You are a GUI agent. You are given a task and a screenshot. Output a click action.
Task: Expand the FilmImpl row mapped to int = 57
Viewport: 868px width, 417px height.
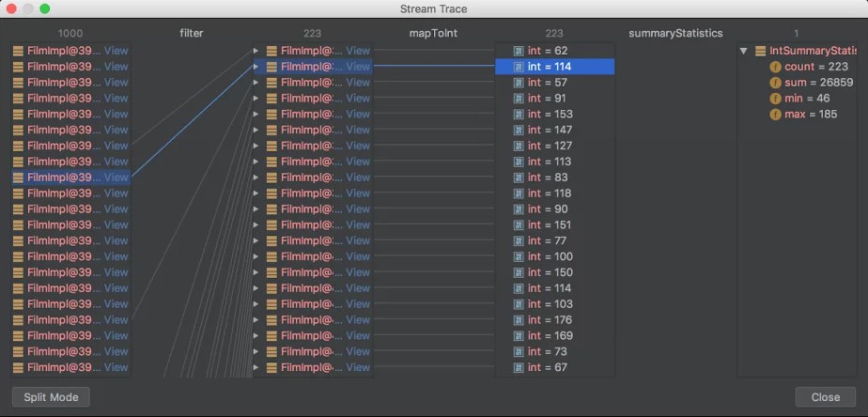[256, 83]
